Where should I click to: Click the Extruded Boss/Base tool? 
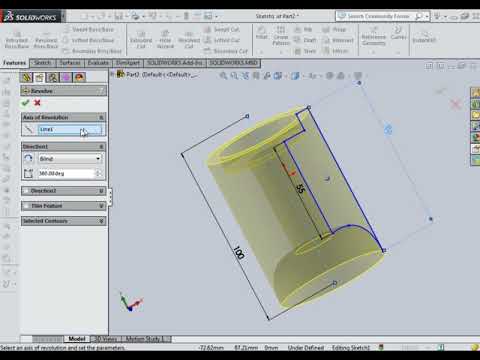(17, 40)
